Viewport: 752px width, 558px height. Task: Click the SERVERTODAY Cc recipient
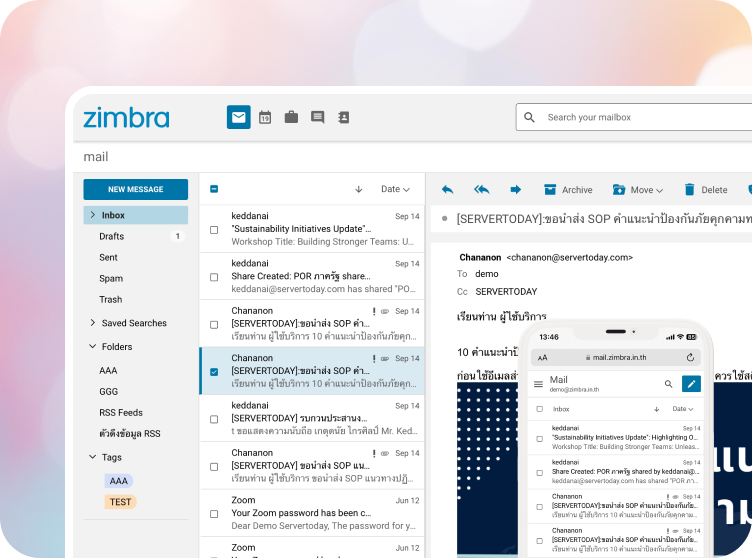point(506,292)
